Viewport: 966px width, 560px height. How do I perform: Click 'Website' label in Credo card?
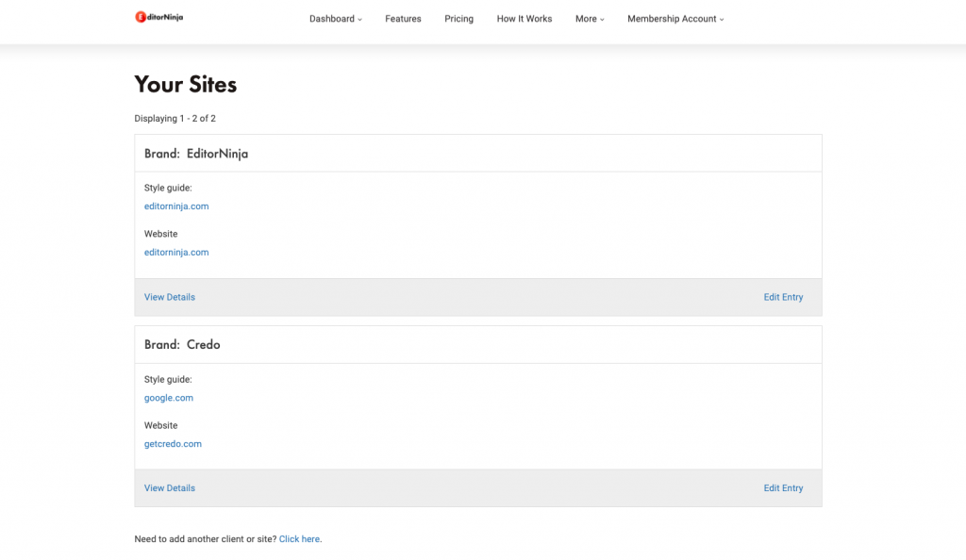[160, 425]
